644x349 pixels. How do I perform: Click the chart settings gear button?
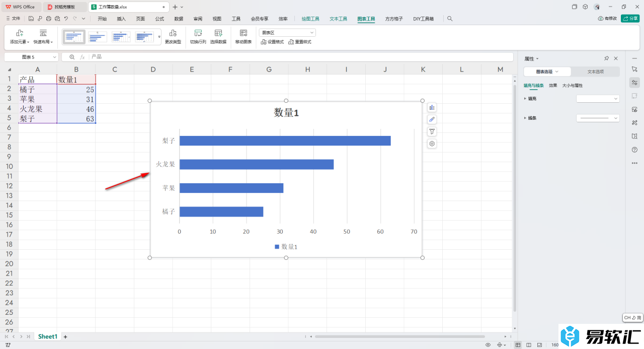pyautogui.click(x=432, y=144)
